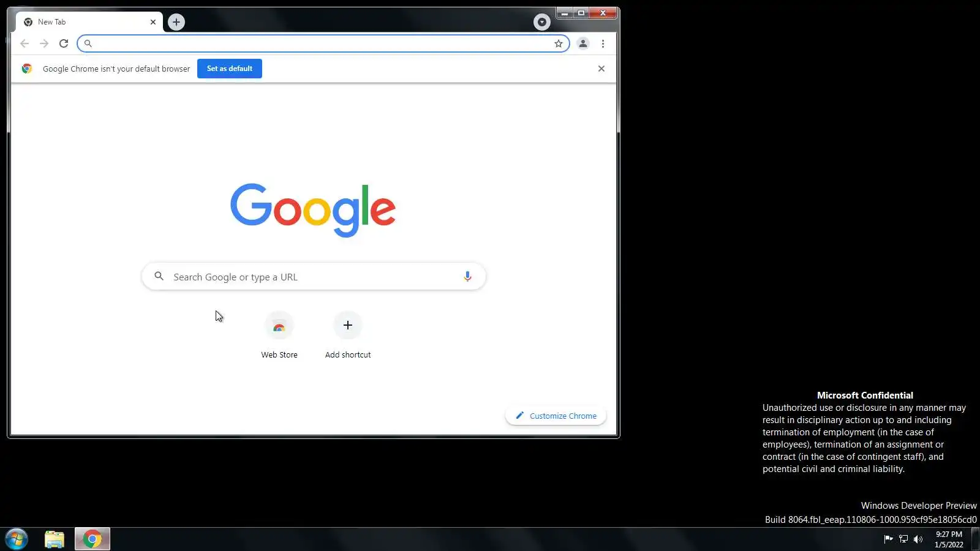The image size is (980, 551).
Task: Click the search icon inside the address bar
Action: point(88,43)
